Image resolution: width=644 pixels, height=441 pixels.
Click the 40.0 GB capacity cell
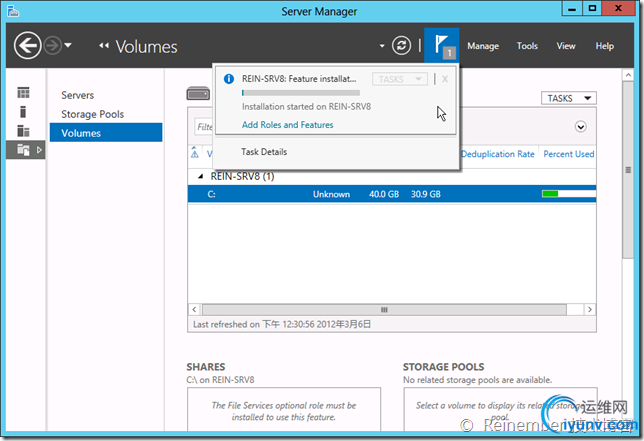384,194
